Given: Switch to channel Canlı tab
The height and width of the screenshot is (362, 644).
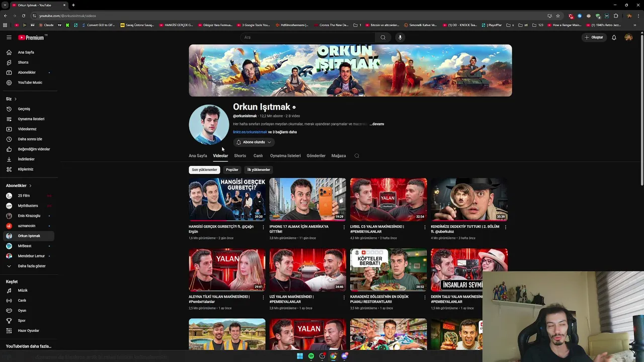Looking at the screenshot, I should coord(258,156).
